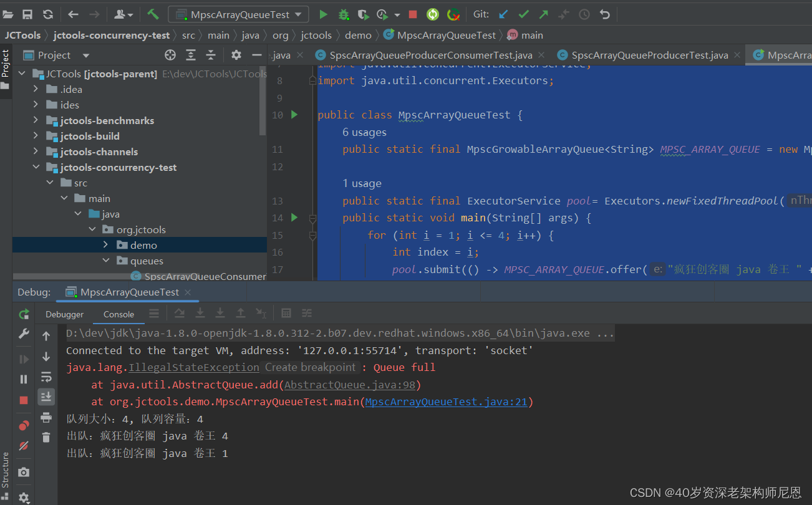
Task: Open the user account dropdown in toolbar
Action: (x=123, y=14)
